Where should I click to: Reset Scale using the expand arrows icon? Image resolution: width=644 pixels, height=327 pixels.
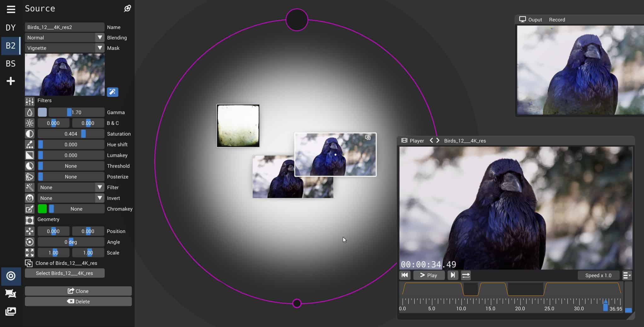click(30, 253)
